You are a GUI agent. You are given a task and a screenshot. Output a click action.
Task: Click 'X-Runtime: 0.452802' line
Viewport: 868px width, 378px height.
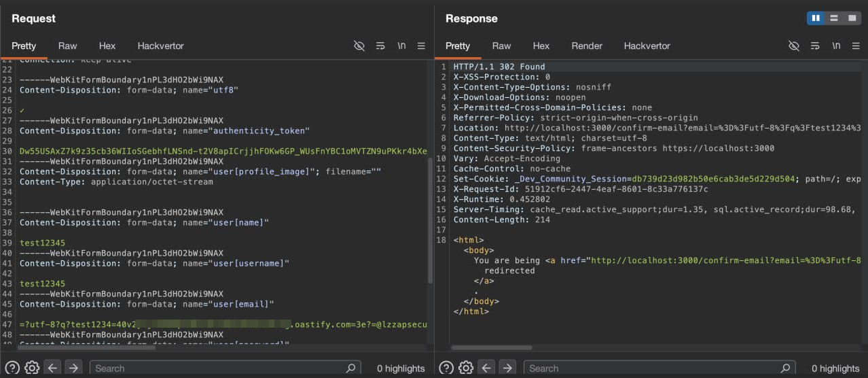[502, 199]
